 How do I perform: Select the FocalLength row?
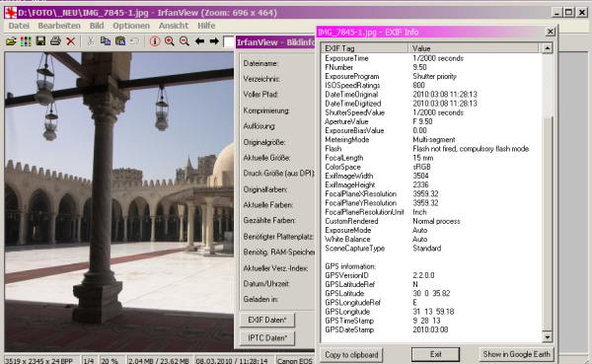click(x=431, y=158)
